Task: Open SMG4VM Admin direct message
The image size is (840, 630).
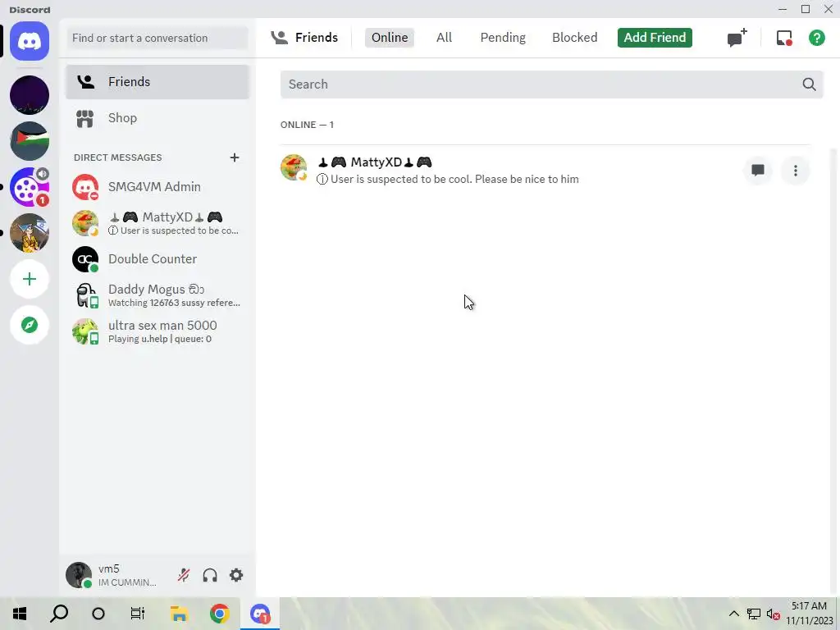Action: pyautogui.click(x=157, y=187)
